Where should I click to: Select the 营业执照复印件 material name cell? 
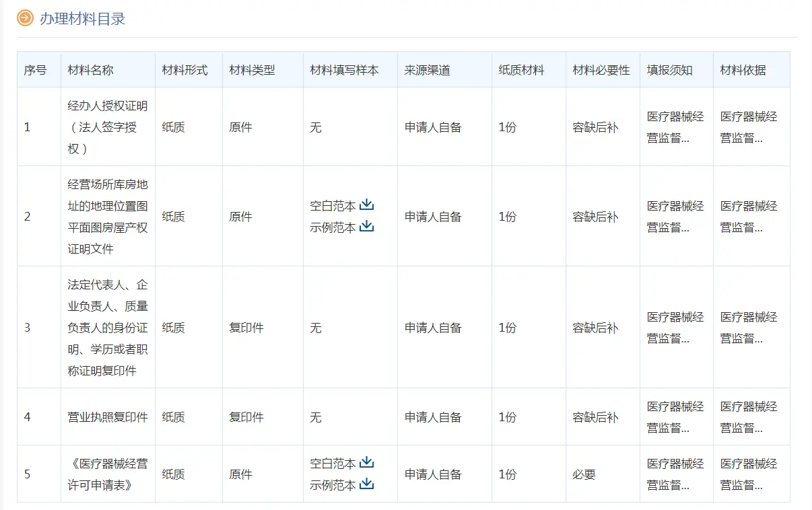(108, 417)
